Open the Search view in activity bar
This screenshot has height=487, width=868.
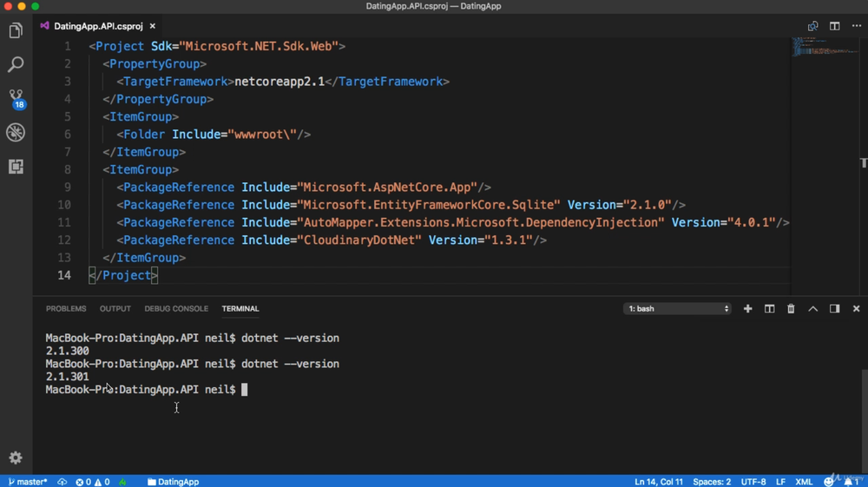coord(16,65)
